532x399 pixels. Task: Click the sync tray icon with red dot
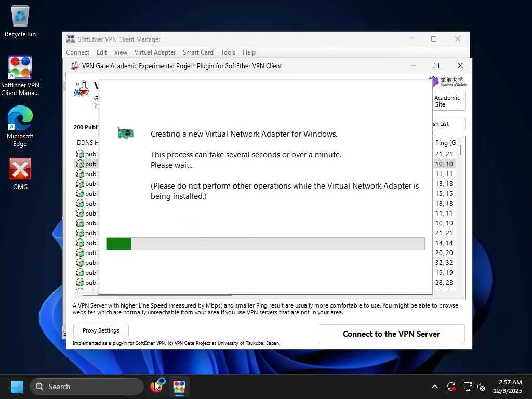(x=451, y=387)
